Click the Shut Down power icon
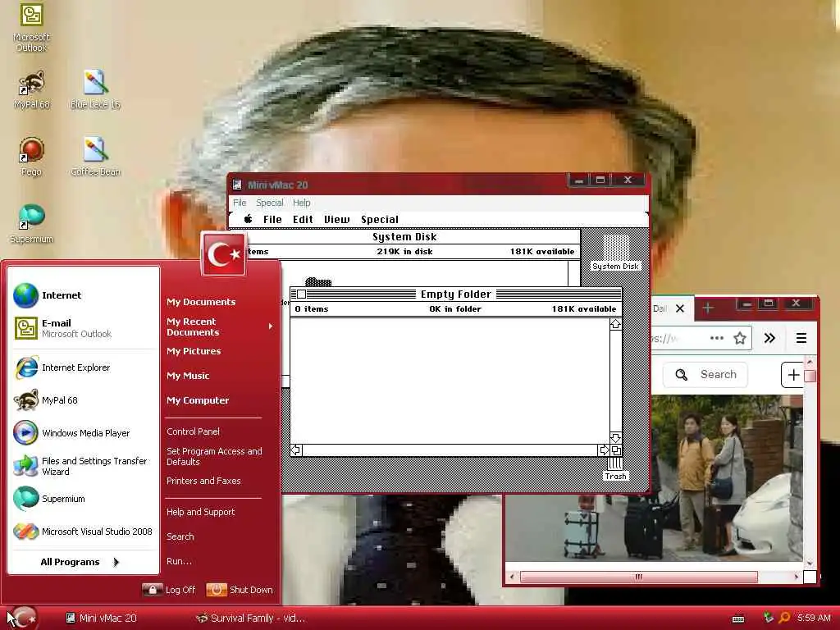The image size is (840, 630). click(x=217, y=590)
